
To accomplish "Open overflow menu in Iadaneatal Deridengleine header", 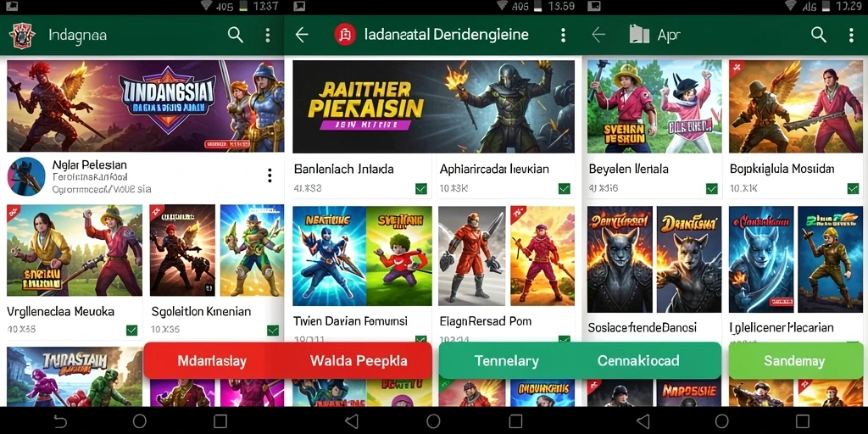I will [x=563, y=35].
